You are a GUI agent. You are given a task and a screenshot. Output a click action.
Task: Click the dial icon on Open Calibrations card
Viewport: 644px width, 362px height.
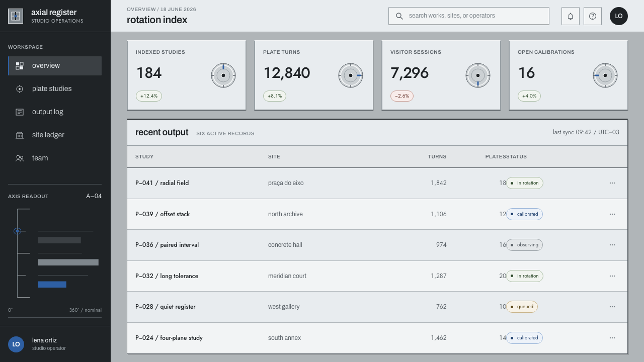605,75
